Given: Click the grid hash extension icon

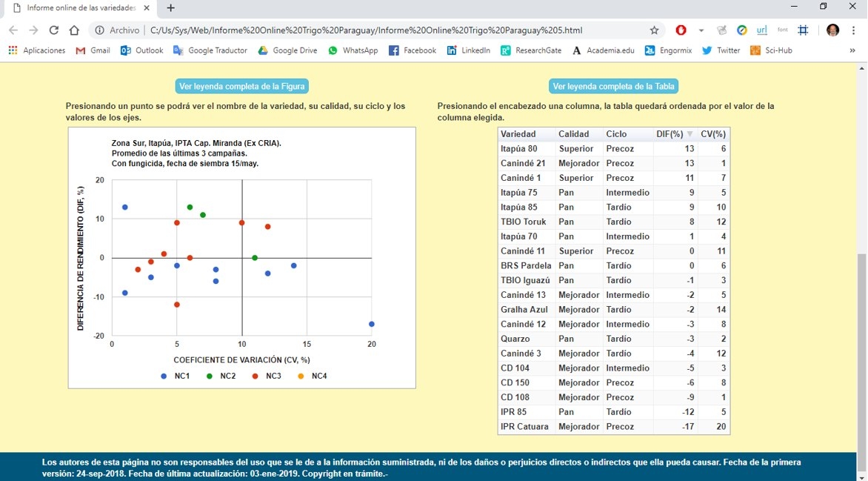Looking at the screenshot, I should click(x=804, y=30).
